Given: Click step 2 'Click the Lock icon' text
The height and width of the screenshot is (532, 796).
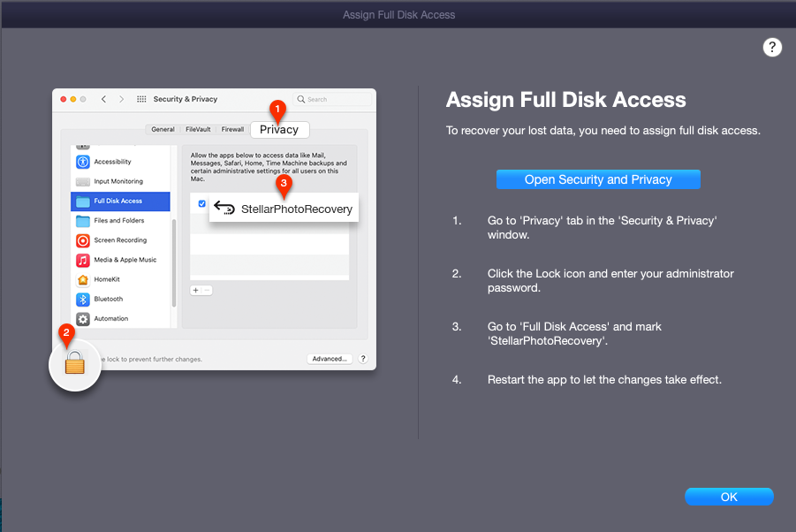Looking at the screenshot, I should point(610,280).
